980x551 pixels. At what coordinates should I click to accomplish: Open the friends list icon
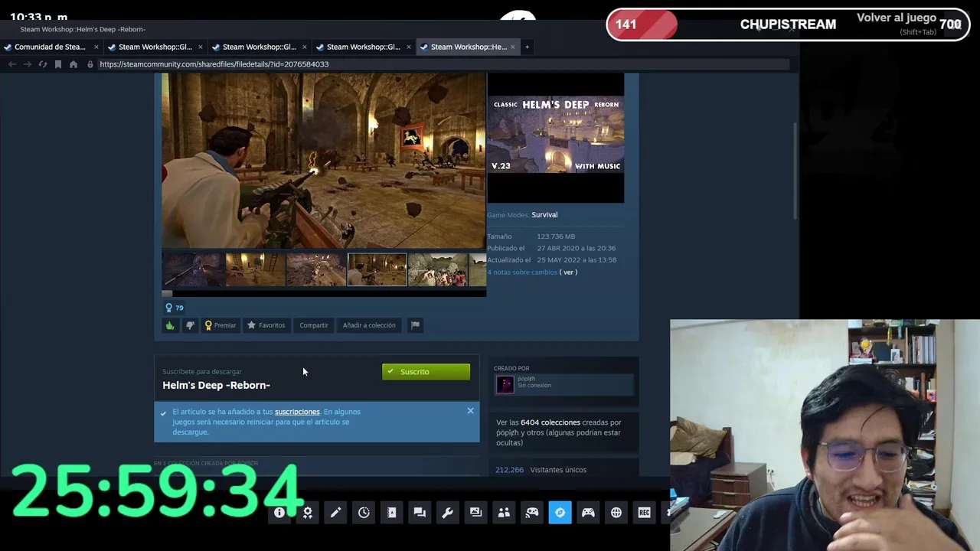[x=504, y=513]
